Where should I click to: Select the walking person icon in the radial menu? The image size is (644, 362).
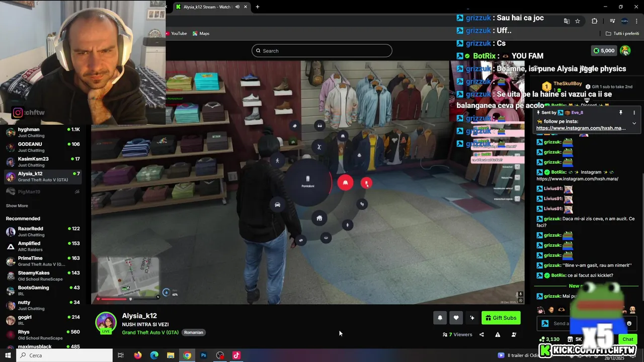coord(277,160)
